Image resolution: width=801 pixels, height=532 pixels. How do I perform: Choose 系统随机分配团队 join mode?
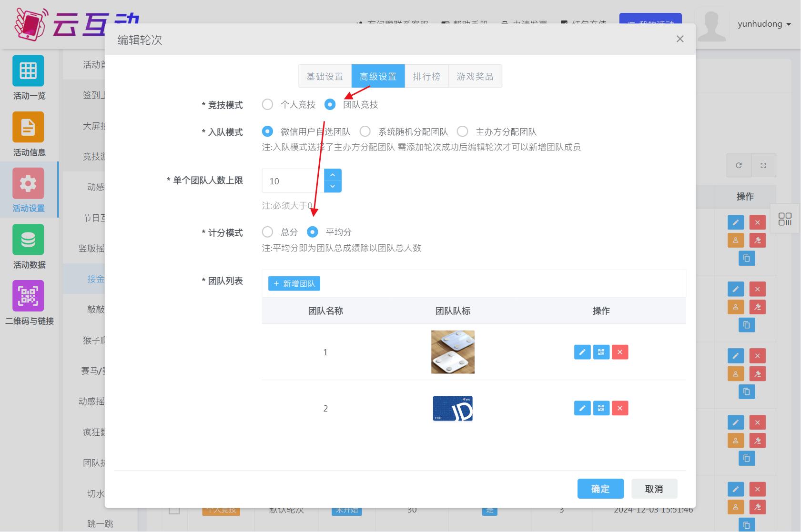point(365,131)
